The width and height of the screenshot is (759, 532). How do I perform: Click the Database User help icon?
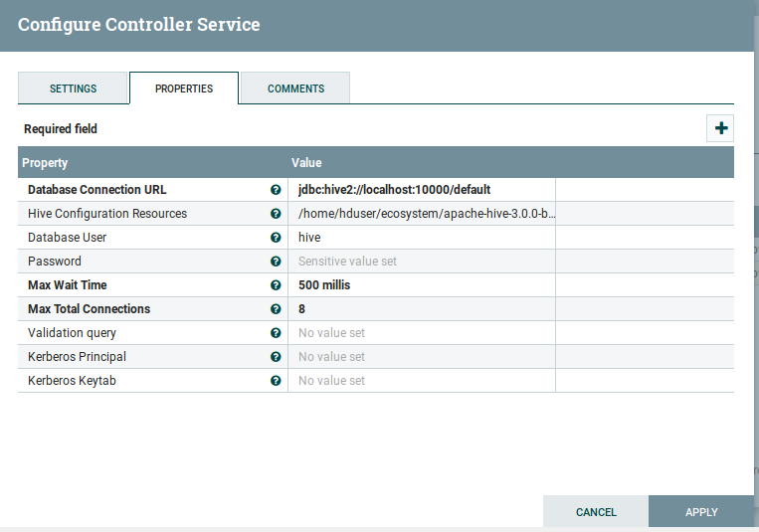(276, 238)
